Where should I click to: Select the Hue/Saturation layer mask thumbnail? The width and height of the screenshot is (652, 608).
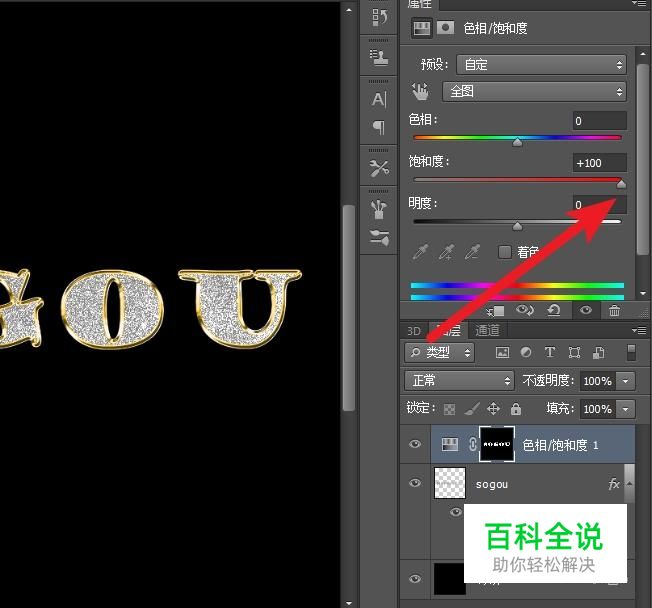[496, 444]
